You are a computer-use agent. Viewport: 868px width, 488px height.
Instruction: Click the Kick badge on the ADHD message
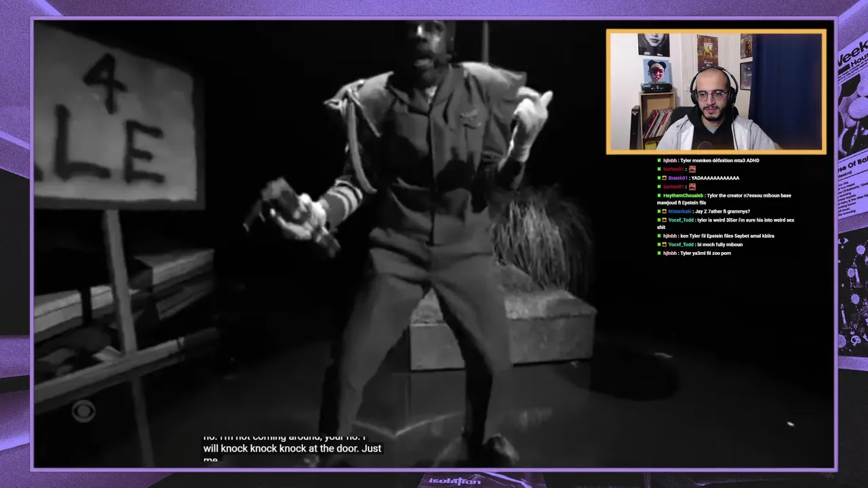point(659,161)
